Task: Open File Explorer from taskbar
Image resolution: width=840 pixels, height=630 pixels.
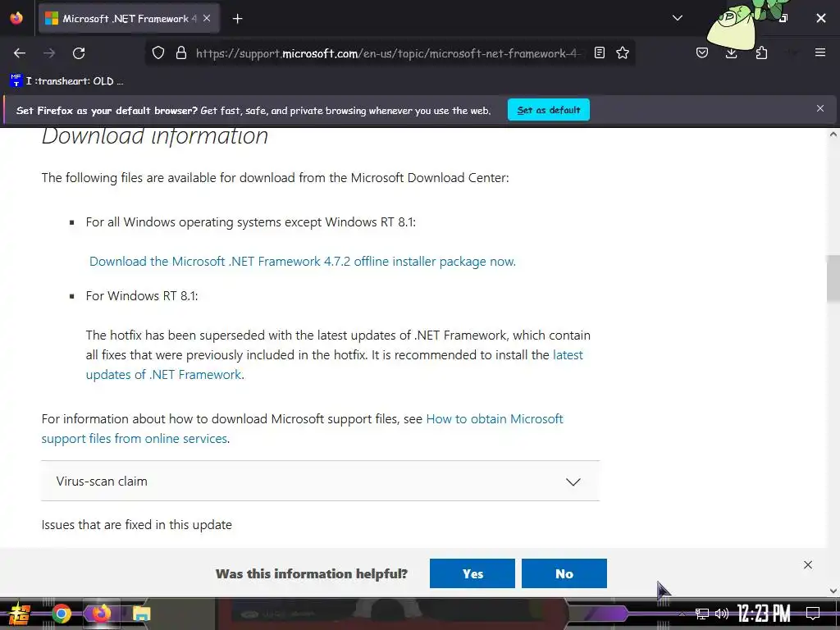Action: (141, 614)
